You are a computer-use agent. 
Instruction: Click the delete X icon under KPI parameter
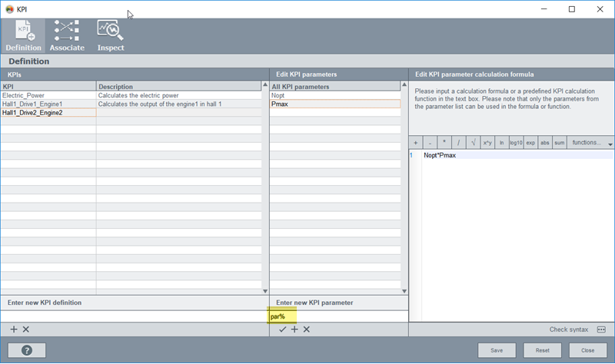click(x=306, y=329)
